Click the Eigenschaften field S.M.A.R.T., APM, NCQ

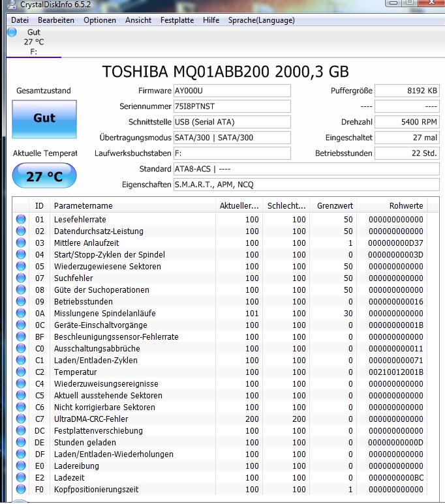coord(306,185)
